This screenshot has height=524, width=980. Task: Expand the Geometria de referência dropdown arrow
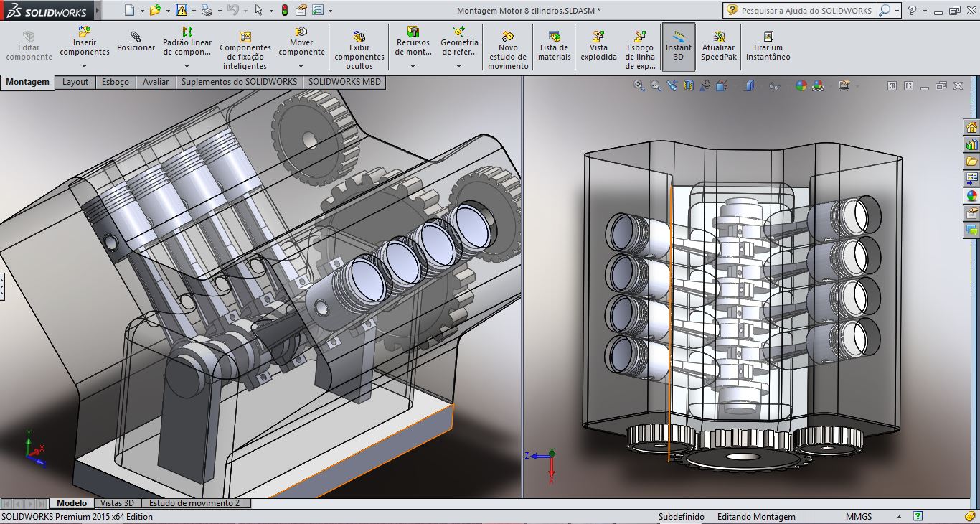[x=459, y=66]
